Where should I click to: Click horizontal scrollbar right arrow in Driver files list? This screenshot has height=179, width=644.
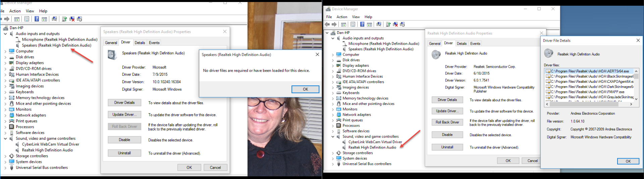(631, 104)
